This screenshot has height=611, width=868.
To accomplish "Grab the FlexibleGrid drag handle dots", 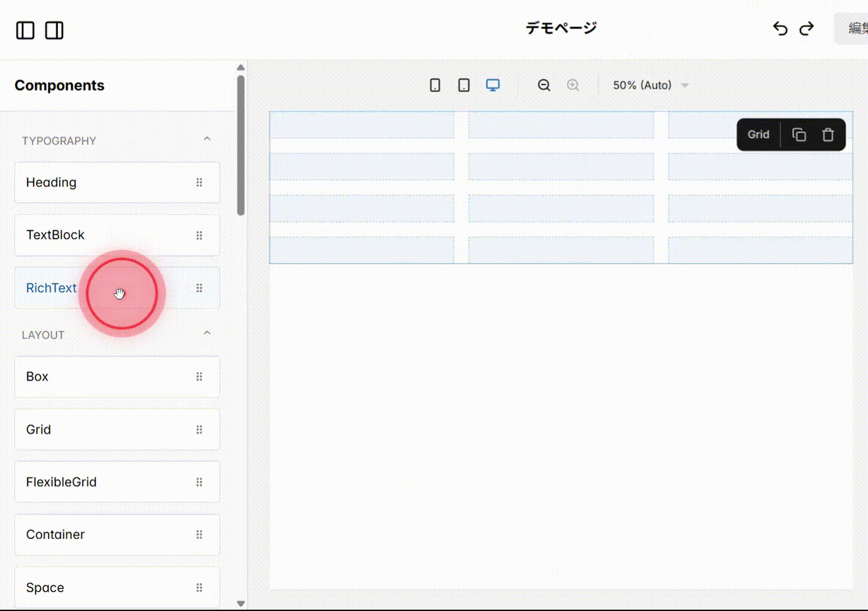I will pyautogui.click(x=199, y=482).
